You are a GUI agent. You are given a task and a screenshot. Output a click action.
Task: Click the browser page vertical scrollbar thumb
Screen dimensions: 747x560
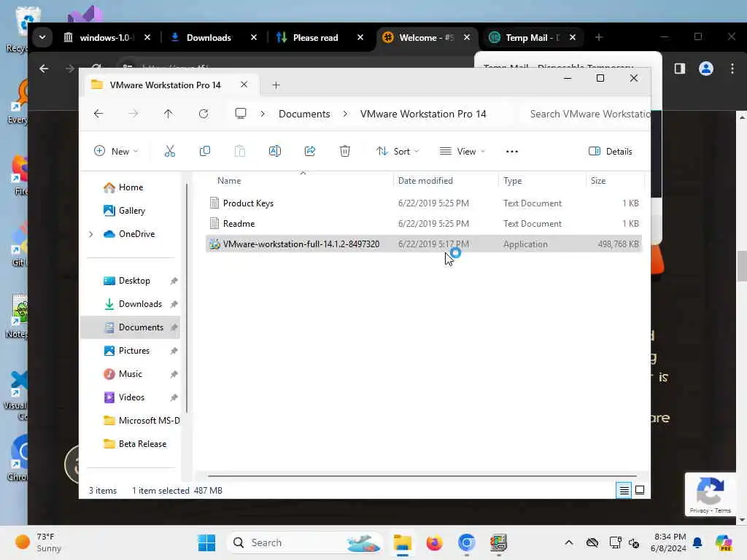(742, 265)
